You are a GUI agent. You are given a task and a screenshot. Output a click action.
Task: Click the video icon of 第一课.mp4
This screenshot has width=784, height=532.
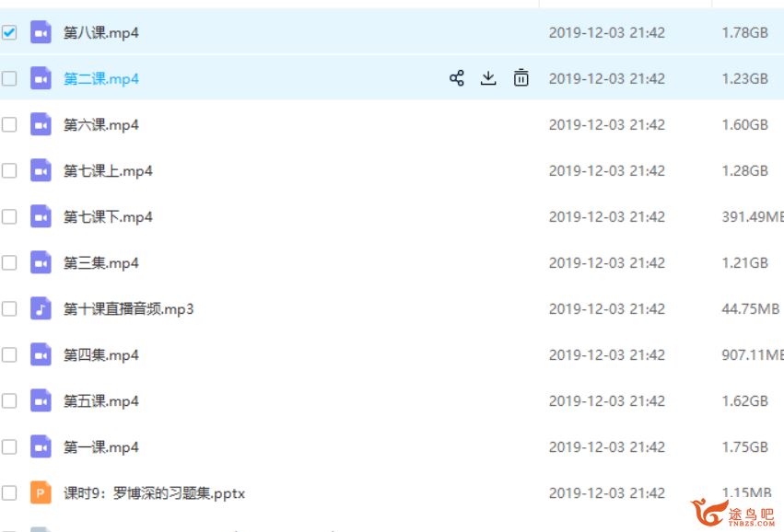click(41, 446)
